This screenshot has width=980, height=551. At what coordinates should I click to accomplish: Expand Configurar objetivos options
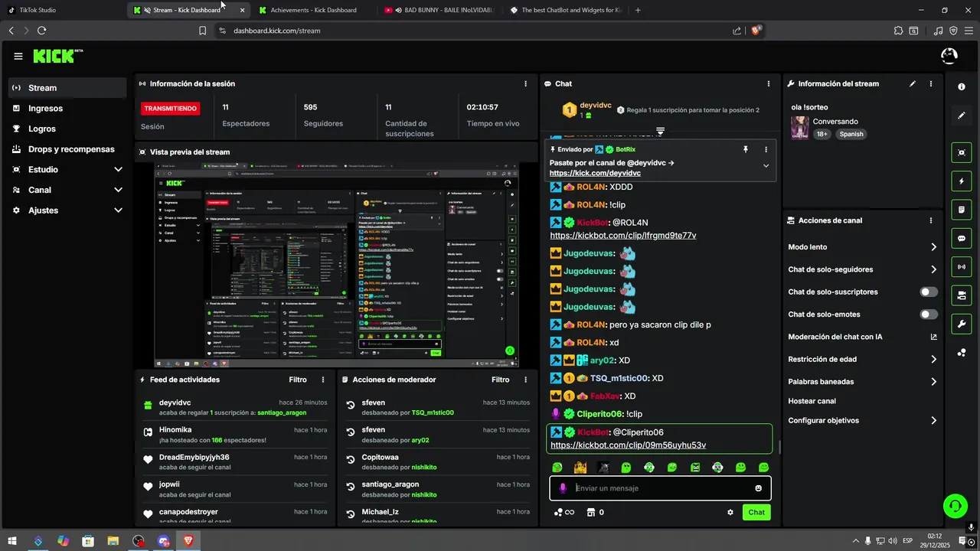click(x=933, y=421)
